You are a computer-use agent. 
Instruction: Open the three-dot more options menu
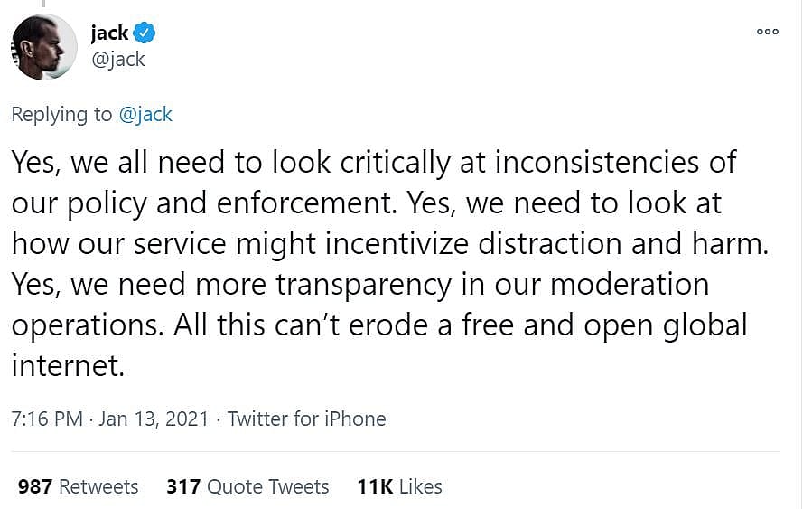click(767, 32)
